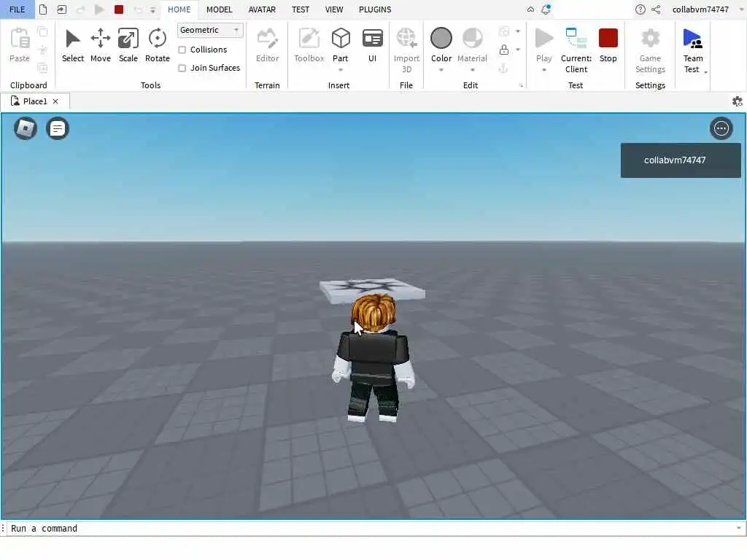
Task: Click the quick-access play arrow
Action: click(x=99, y=9)
